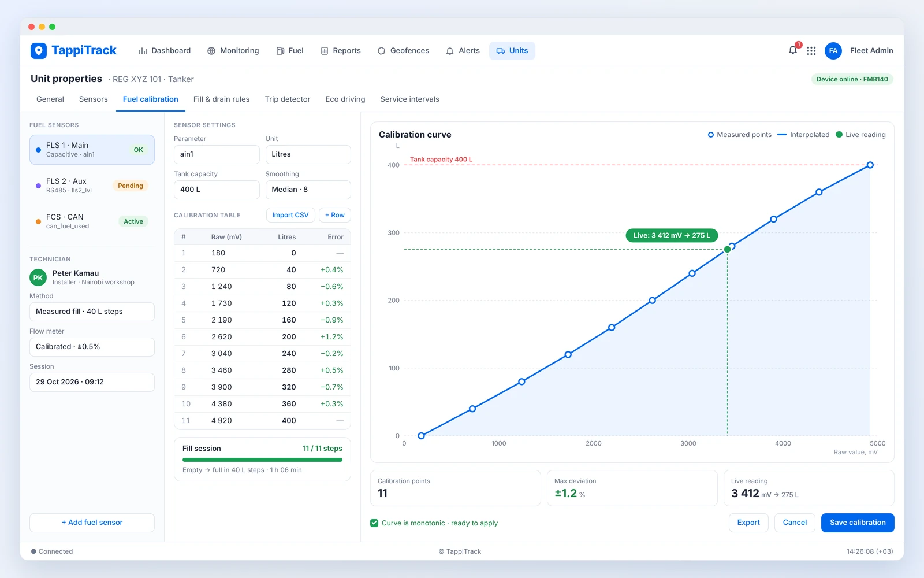The width and height of the screenshot is (924, 578).
Task: Click the Parameter ain1 field
Action: click(217, 154)
